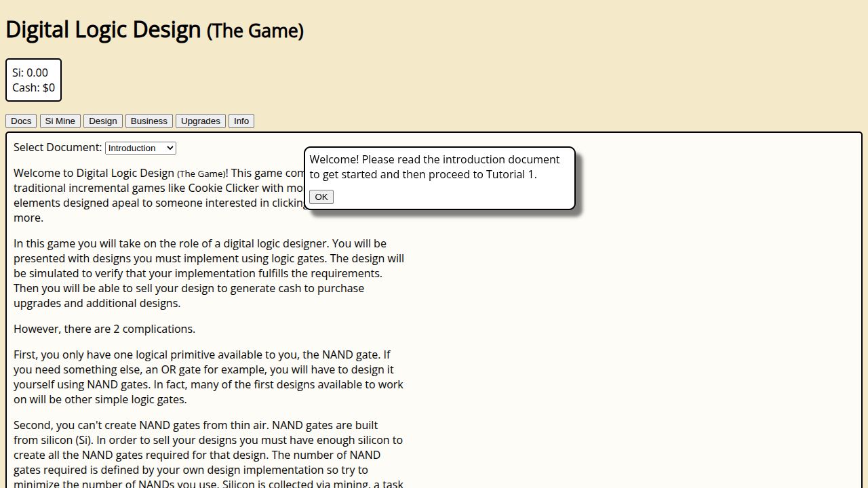Expand the Select Document dropdown
The width and height of the screenshot is (868, 488).
click(140, 148)
